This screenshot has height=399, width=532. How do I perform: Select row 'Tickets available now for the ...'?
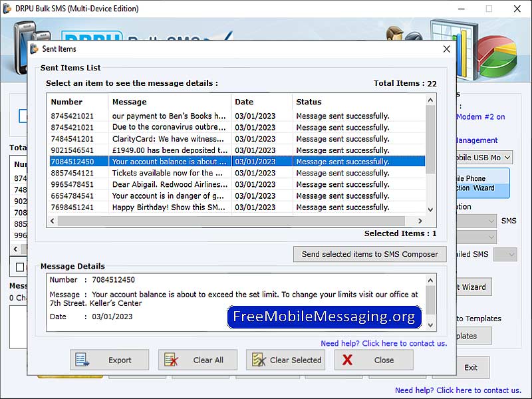click(237, 173)
